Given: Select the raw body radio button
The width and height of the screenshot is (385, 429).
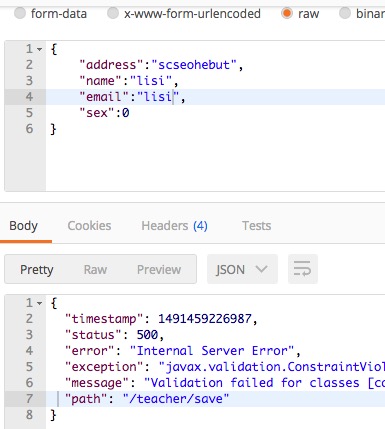Looking at the screenshot, I should [287, 14].
